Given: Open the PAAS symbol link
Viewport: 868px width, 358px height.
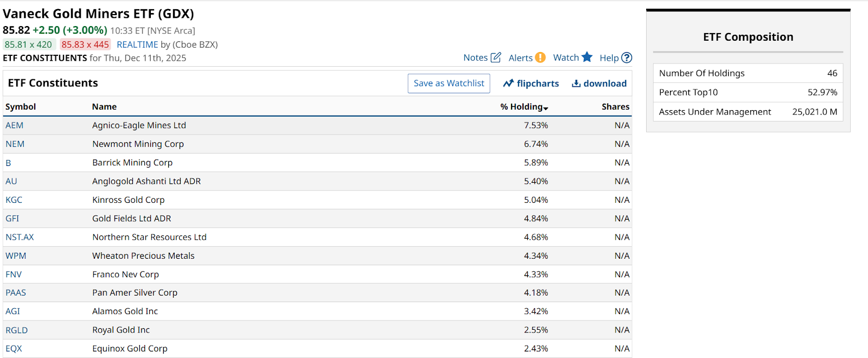Looking at the screenshot, I should click(16, 293).
